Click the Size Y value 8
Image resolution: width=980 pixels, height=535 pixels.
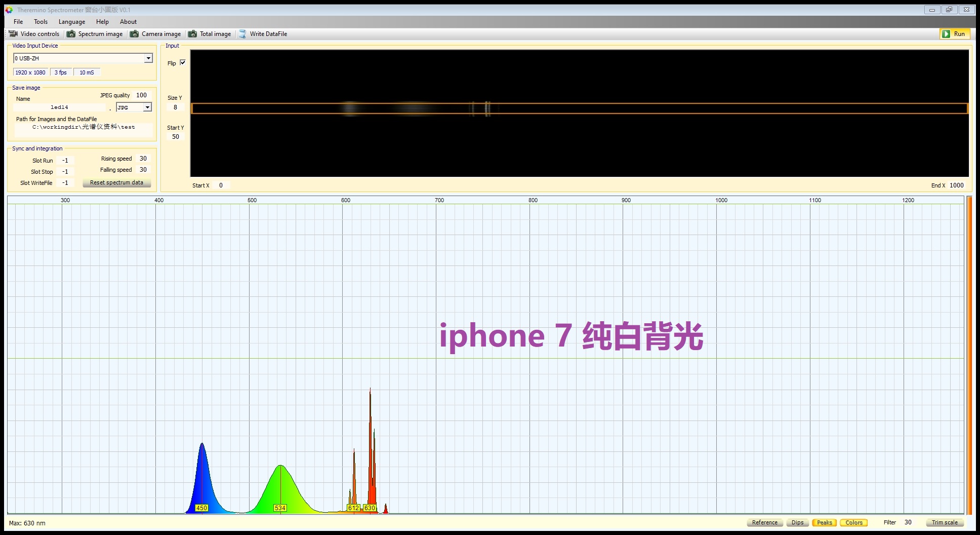pos(175,107)
